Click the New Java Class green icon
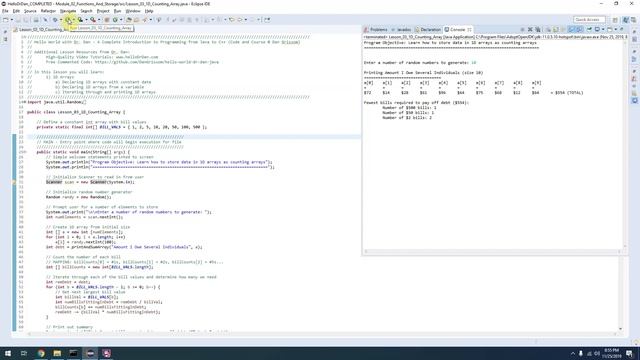Screen dimensions: 640x360 tap(115, 20)
